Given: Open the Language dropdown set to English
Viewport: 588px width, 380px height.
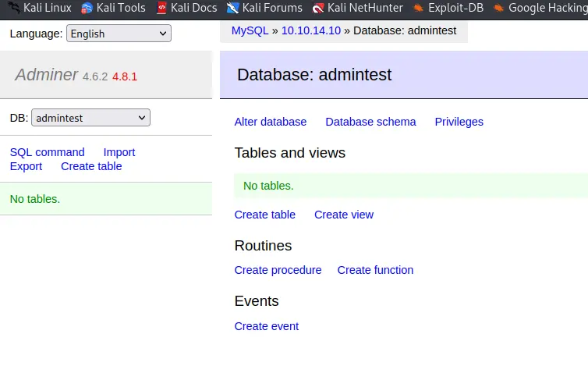Looking at the screenshot, I should [119, 34].
